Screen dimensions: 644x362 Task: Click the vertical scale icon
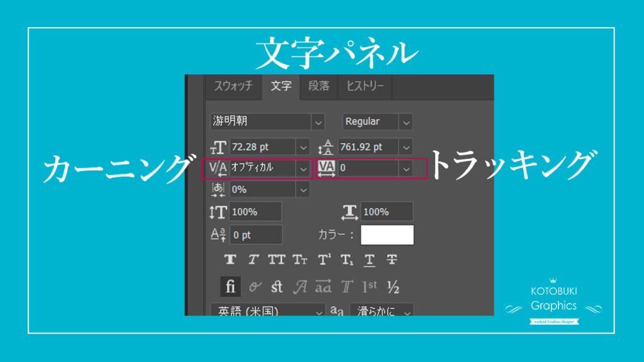218,212
